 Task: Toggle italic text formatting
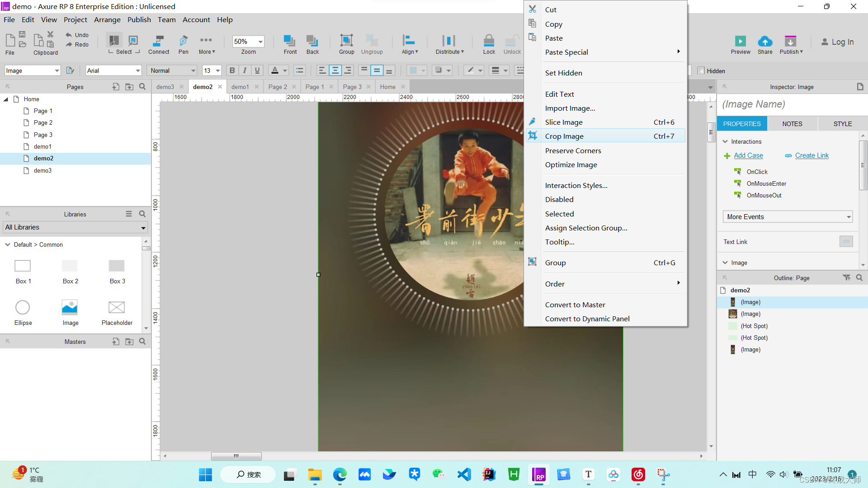[x=245, y=70]
